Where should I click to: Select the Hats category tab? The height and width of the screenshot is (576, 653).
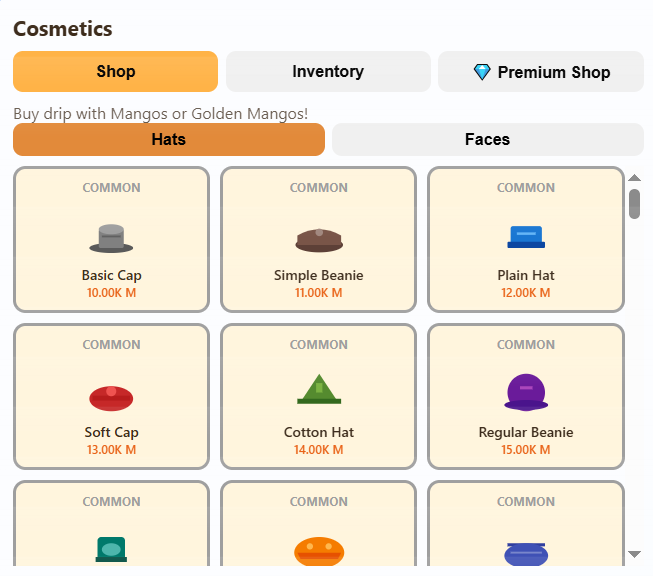click(x=169, y=140)
